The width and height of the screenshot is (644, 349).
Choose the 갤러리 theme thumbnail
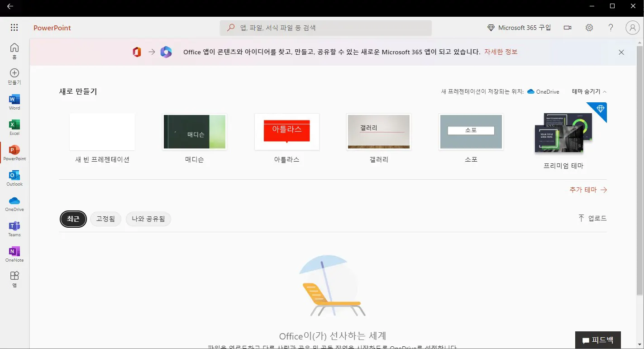click(379, 132)
